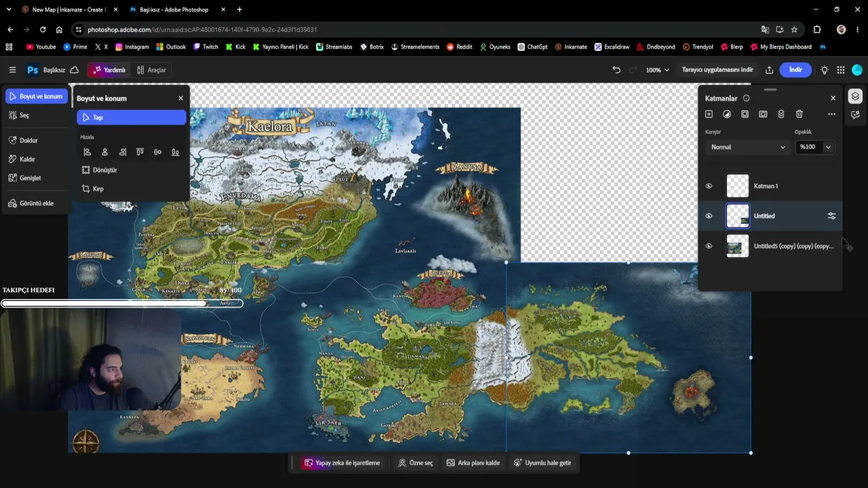Click Arka planı kaldır button

(x=473, y=463)
